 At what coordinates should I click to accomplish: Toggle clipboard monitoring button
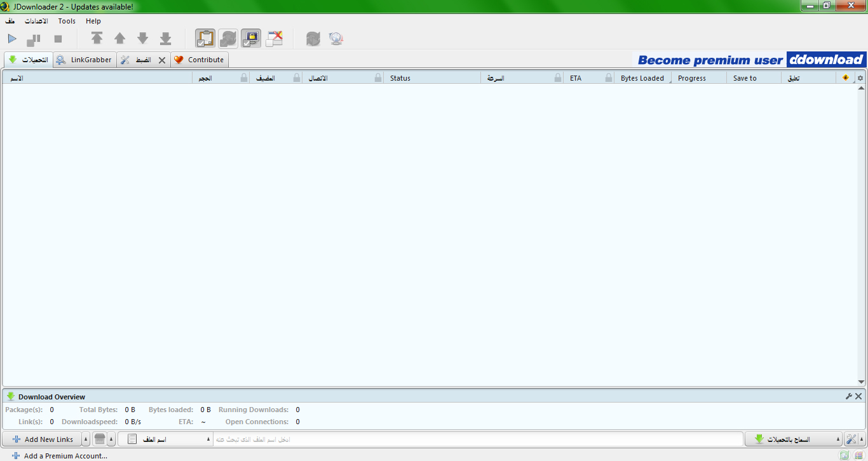click(x=205, y=39)
